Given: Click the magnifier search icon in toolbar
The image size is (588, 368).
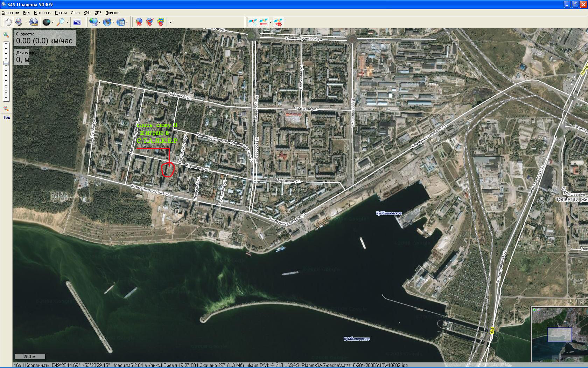Looking at the screenshot, I should pyautogui.click(x=61, y=22).
